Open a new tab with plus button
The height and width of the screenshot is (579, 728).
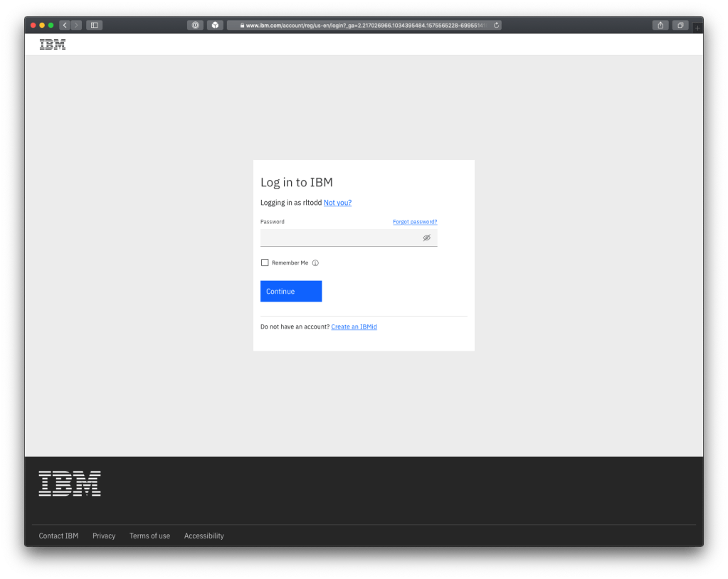click(x=697, y=28)
